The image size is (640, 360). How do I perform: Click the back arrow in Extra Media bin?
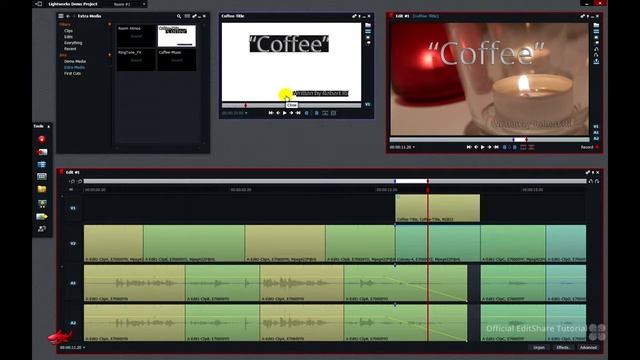[x=68, y=16]
